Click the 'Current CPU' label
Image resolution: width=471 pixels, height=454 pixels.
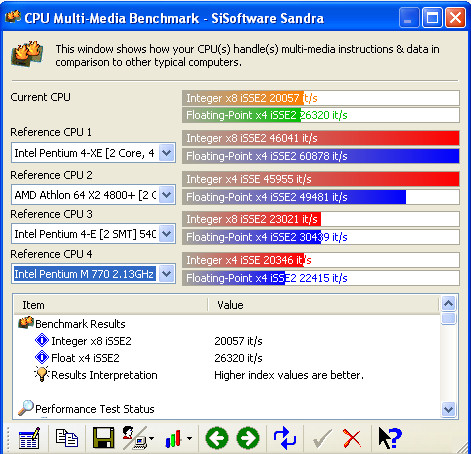pos(41,97)
